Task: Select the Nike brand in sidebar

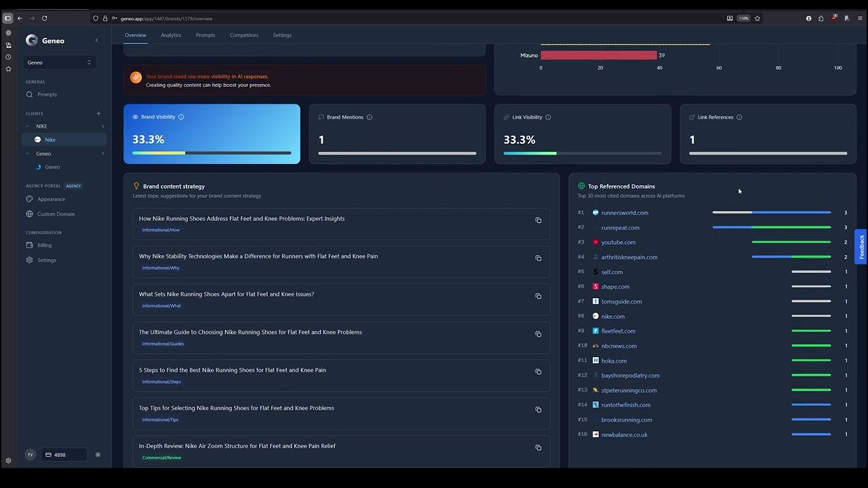Action: (x=64, y=140)
